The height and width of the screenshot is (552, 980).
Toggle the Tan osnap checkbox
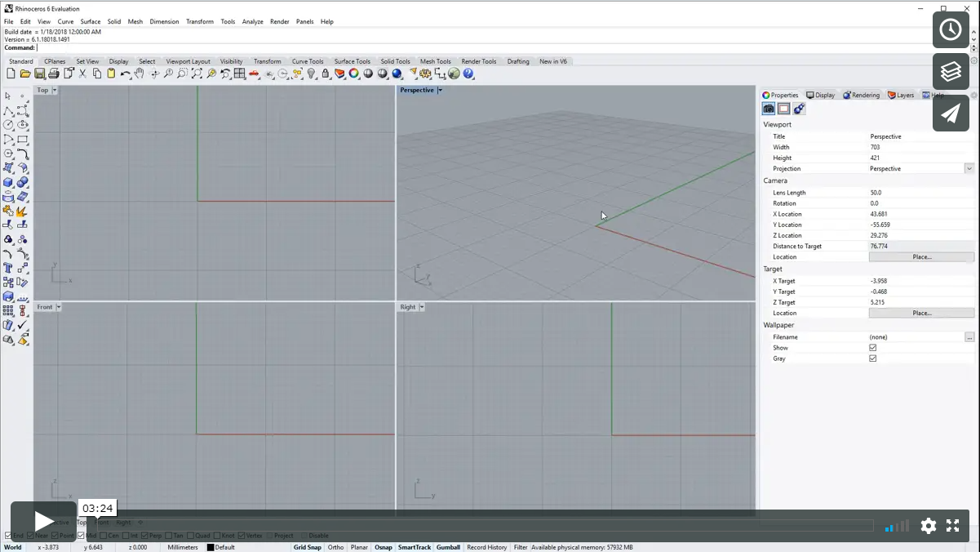[x=169, y=536]
